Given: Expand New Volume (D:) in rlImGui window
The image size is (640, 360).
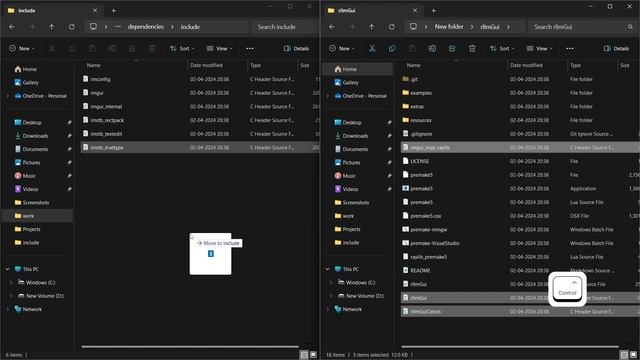Looking at the screenshot, I should tap(331, 296).
